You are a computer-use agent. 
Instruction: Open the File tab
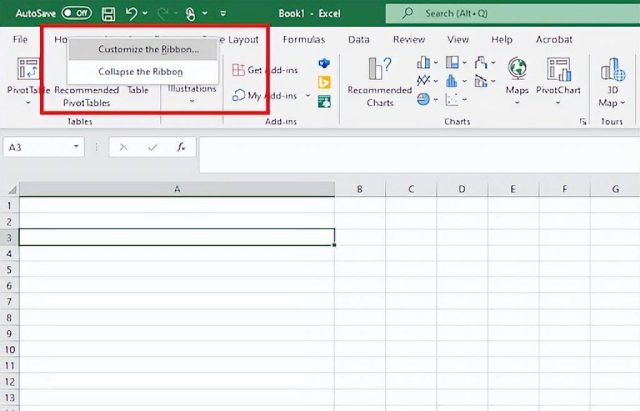point(20,39)
